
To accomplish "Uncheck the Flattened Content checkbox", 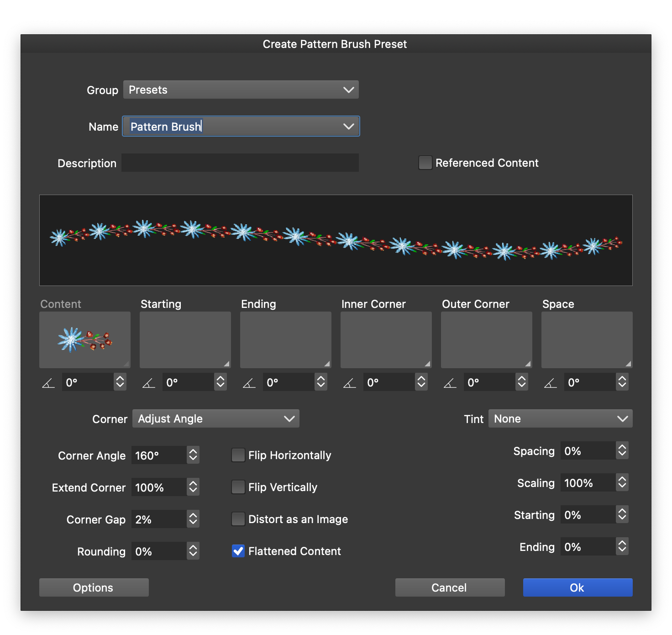I will 238,551.
